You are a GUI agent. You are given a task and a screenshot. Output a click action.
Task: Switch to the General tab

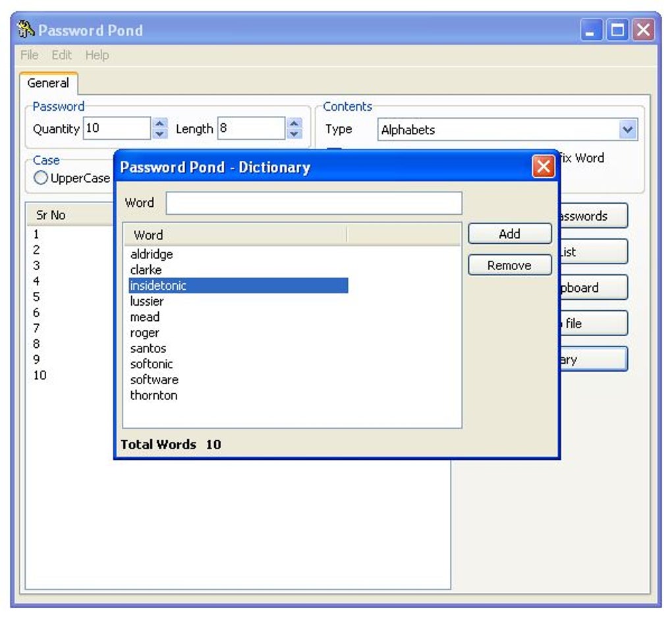(48, 83)
